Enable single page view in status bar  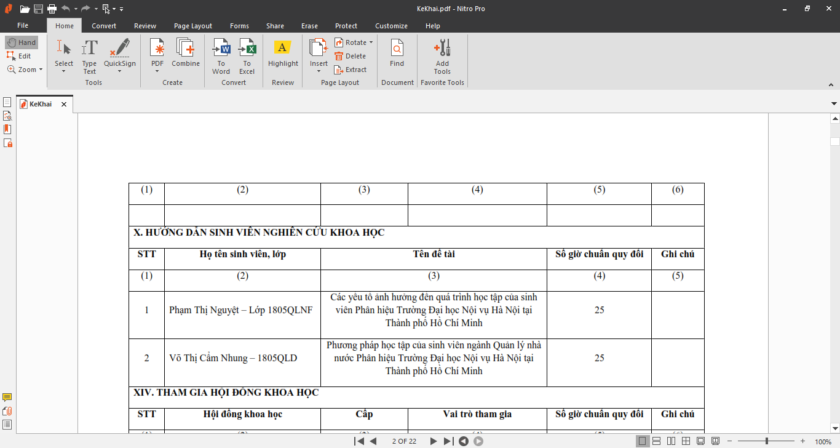pyautogui.click(x=641, y=441)
